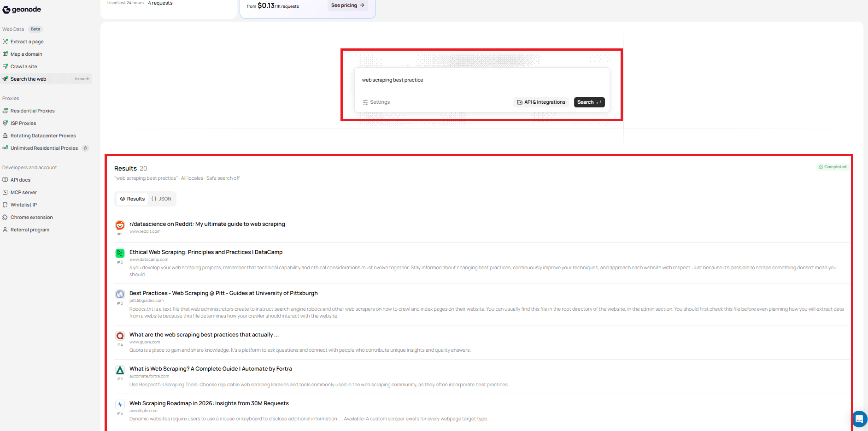
Task: Click the Fortra favicon
Action: (120, 370)
